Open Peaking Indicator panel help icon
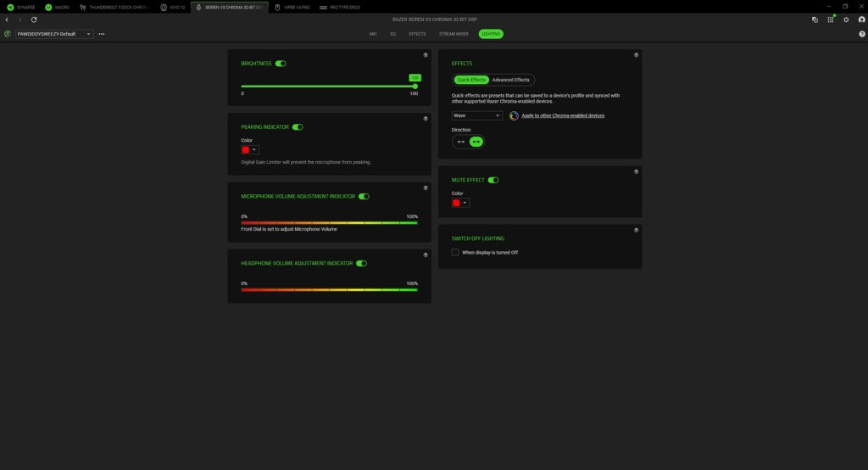Viewport: 868px width, 470px height. coord(426,119)
